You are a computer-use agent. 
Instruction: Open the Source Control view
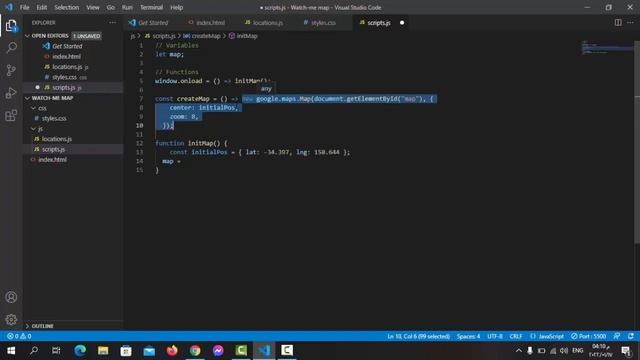11,70
